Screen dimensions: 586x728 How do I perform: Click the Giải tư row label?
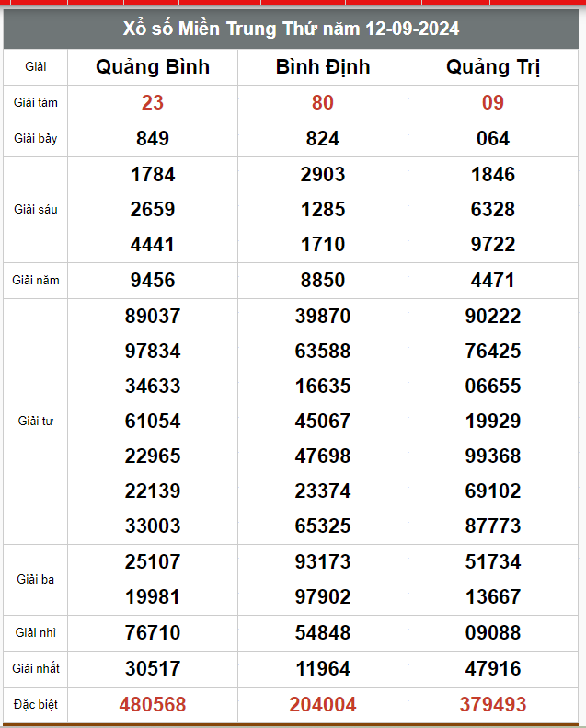click(x=36, y=422)
